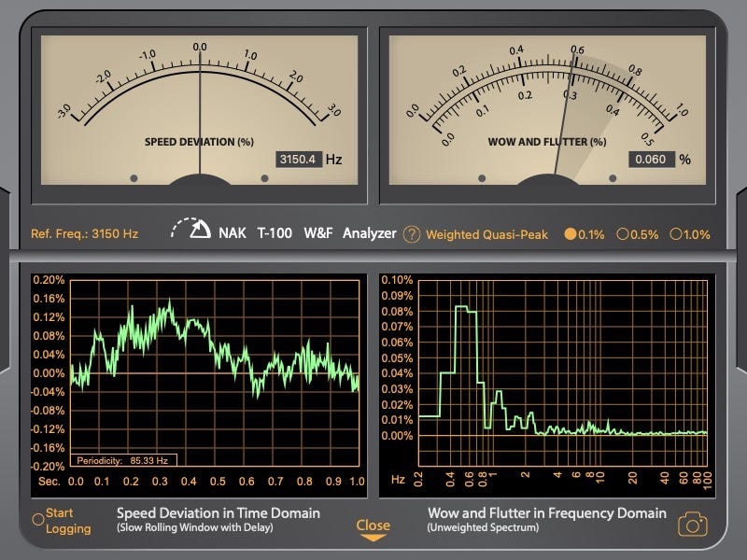Click the Ref. Freq.: 3150 Hz label

coord(84,234)
